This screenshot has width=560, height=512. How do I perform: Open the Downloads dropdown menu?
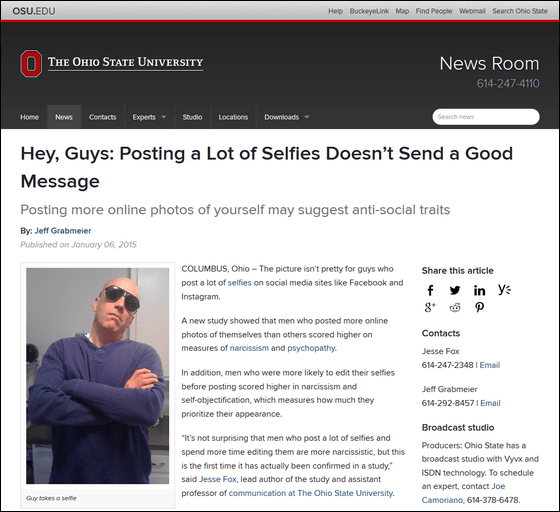[x=286, y=117]
